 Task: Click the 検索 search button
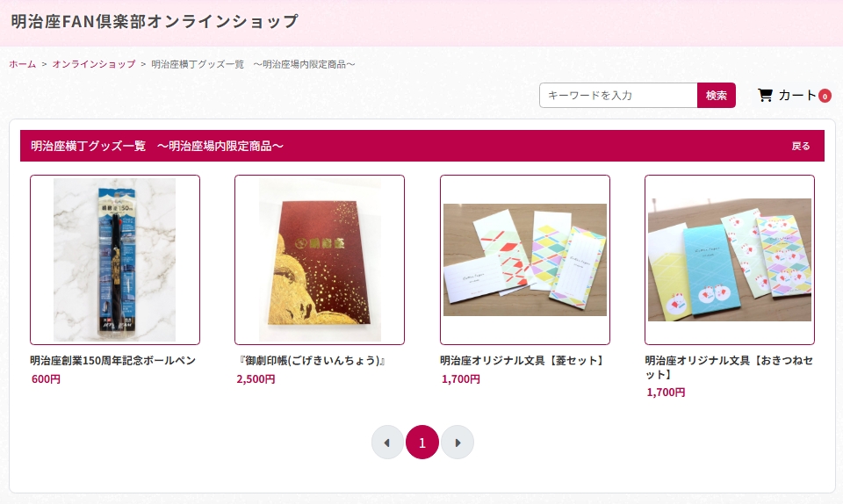(x=717, y=95)
